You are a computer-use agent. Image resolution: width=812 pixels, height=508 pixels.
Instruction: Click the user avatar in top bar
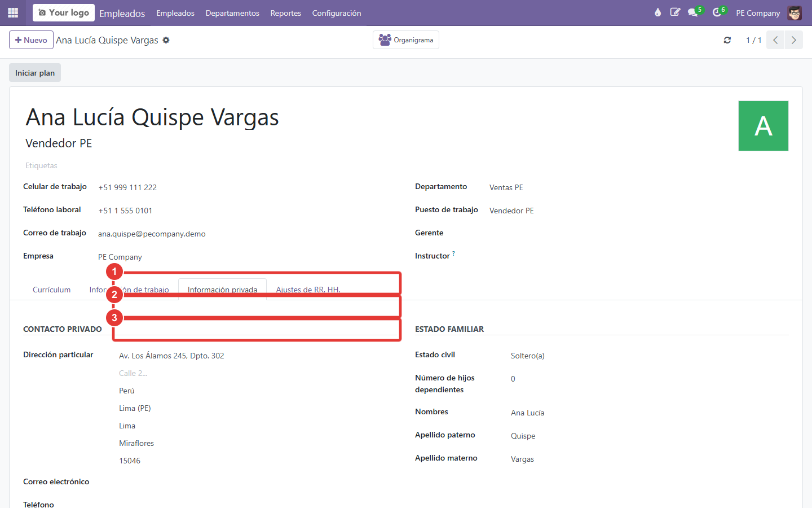click(795, 13)
